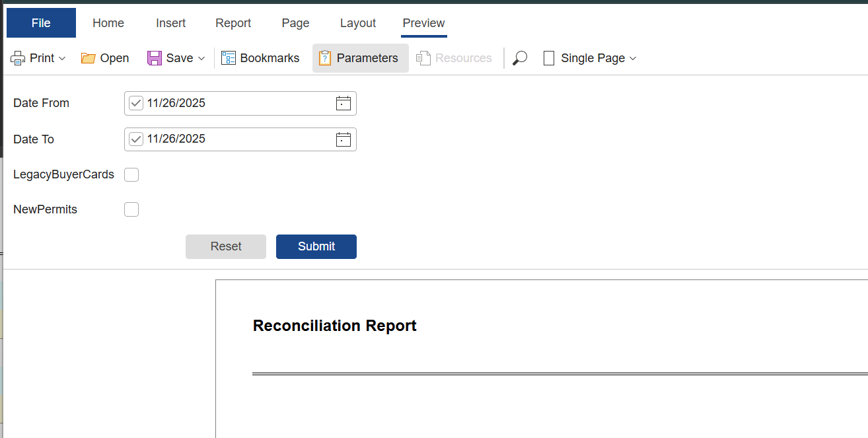Show the Bookmarks panel

pyautogui.click(x=229, y=57)
